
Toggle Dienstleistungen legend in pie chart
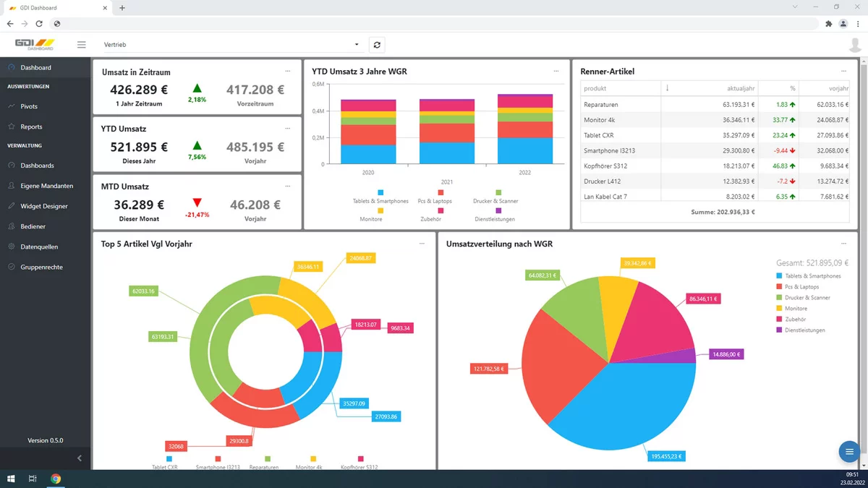click(x=804, y=330)
